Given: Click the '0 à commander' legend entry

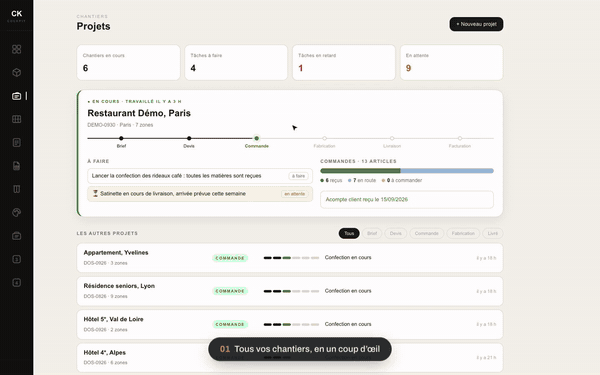Looking at the screenshot, I should [402, 180].
